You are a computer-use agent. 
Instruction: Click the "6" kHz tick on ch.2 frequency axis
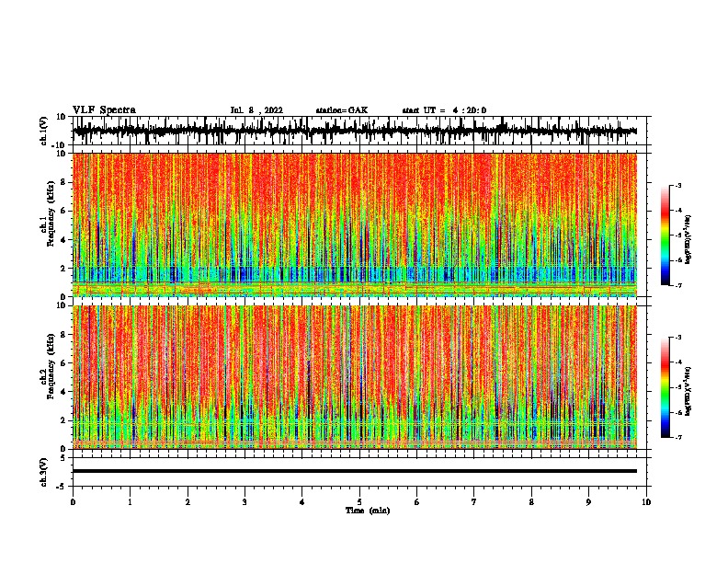coord(63,363)
